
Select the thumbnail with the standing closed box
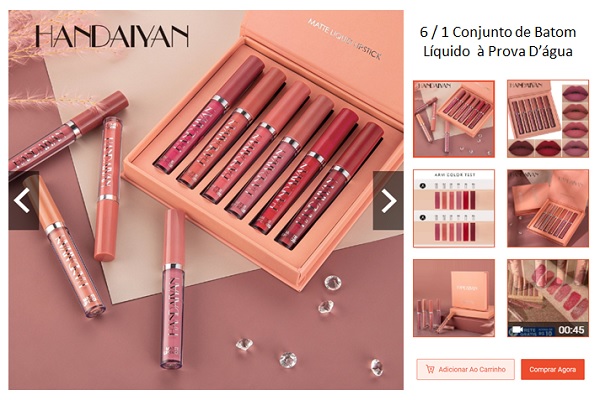pyautogui.click(x=454, y=298)
